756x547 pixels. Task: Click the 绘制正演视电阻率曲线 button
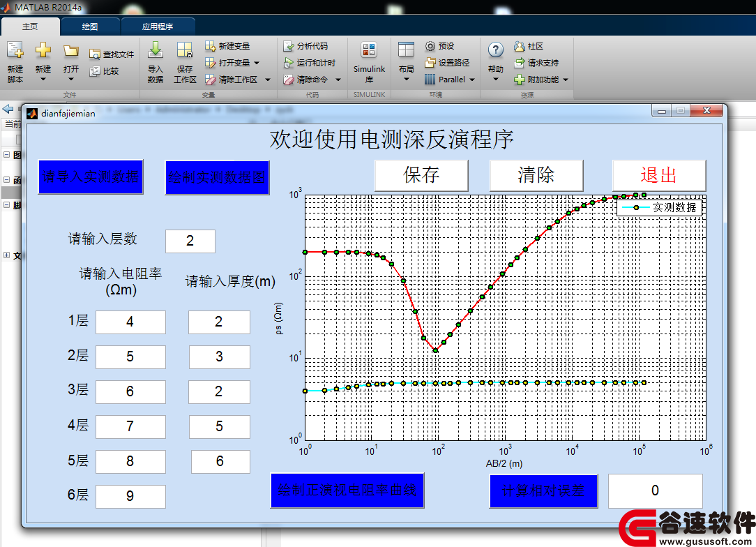point(347,490)
